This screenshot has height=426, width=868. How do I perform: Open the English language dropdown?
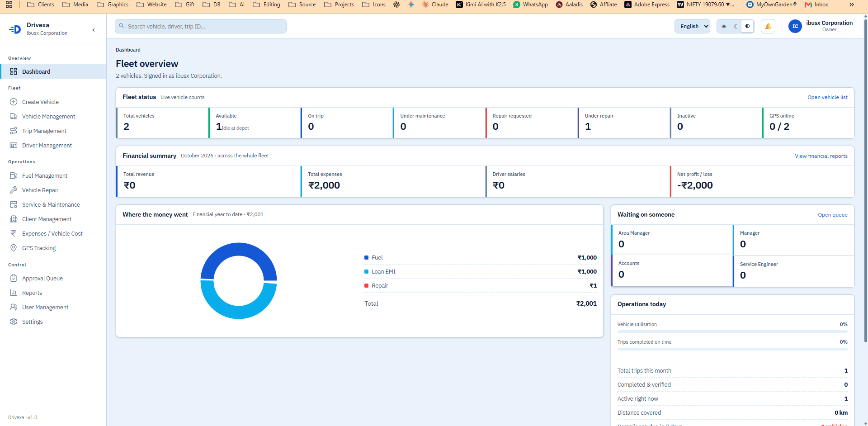(x=692, y=26)
